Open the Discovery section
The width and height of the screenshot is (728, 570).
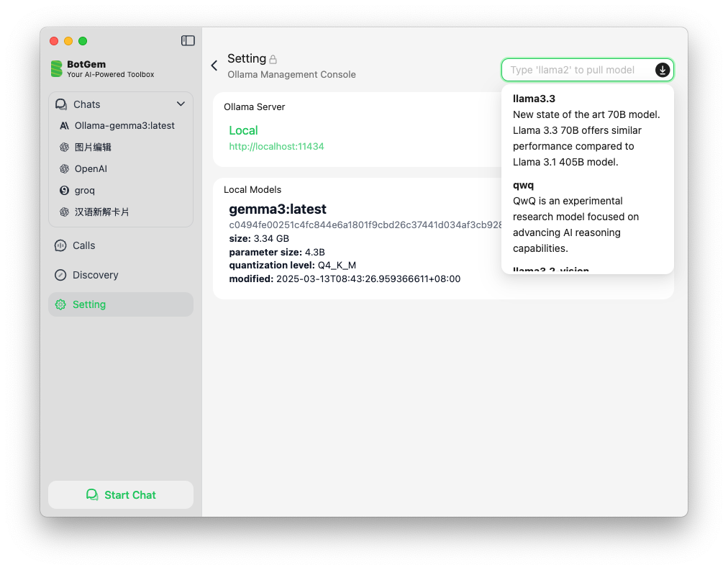pos(121,275)
